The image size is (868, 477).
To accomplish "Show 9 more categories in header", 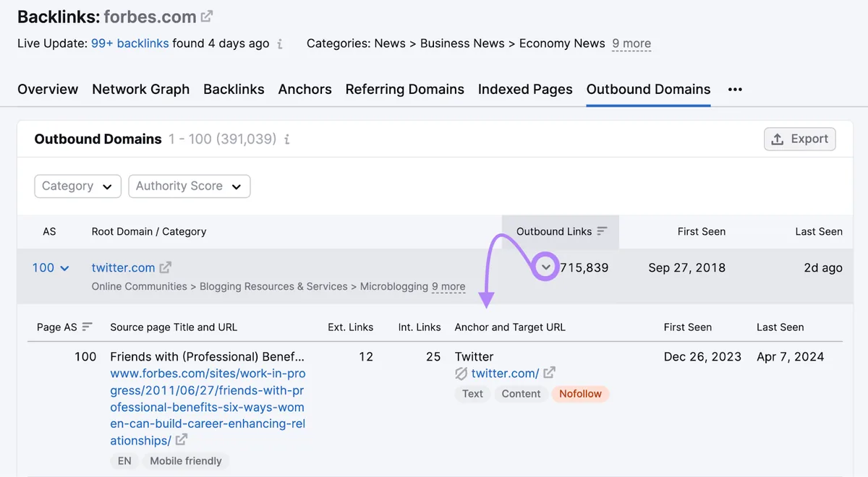I will pyautogui.click(x=631, y=43).
